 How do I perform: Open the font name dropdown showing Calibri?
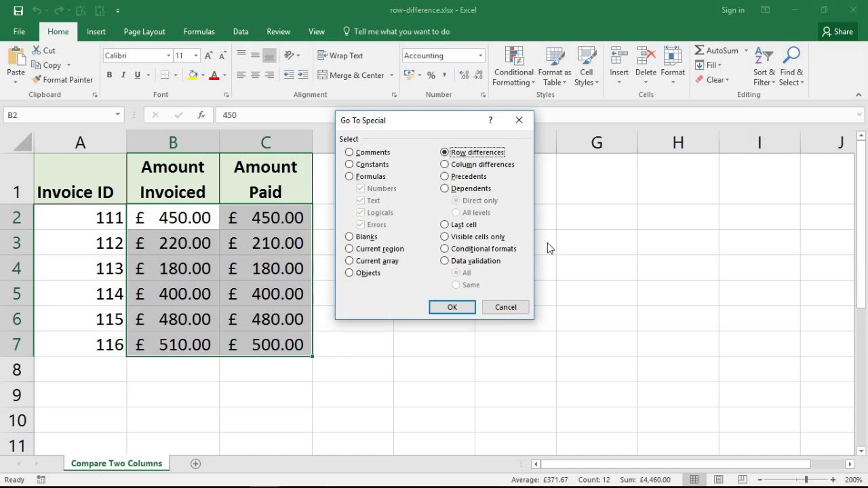point(169,56)
